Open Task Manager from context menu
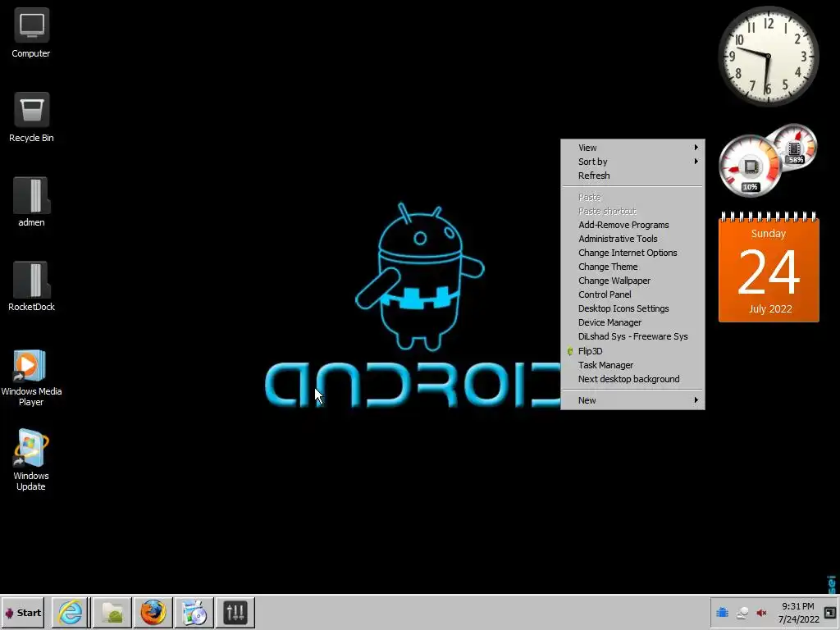This screenshot has width=840, height=630. coord(632,365)
